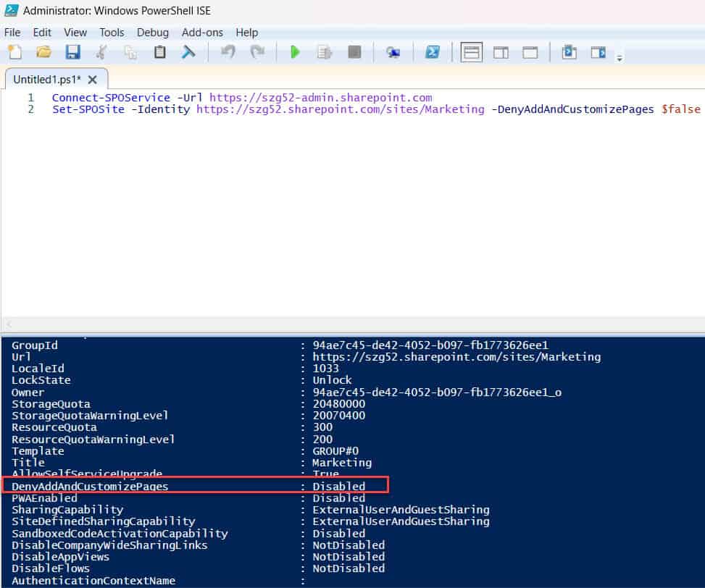Click the Show Command Window icon
Image resolution: width=705 pixels, height=588 pixels.
570,52
